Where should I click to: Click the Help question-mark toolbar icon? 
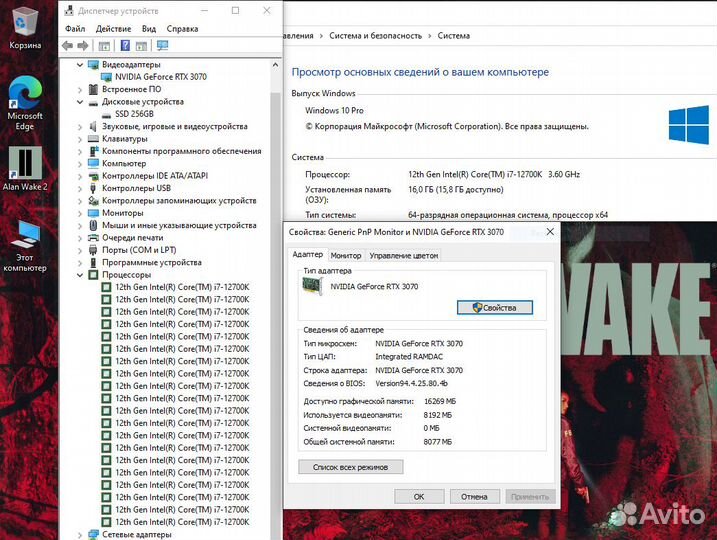point(125,45)
